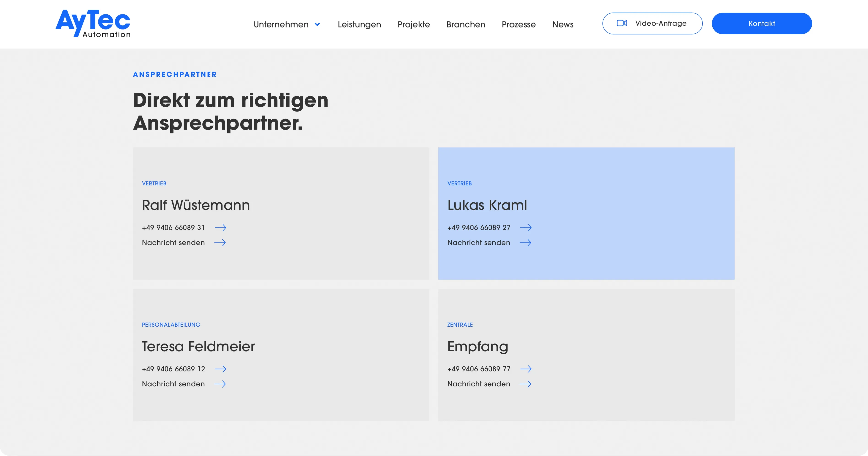
Task: Go to Leistungen in the navigation
Action: tap(359, 24)
